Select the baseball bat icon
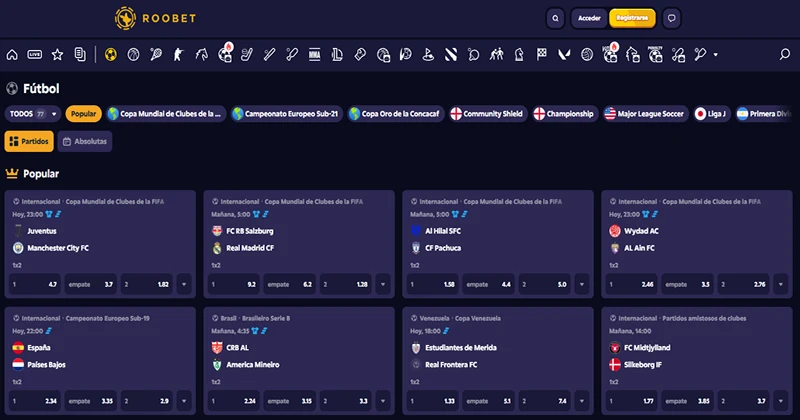The height and width of the screenshot is (420, 800). click(x=269, y=55)
